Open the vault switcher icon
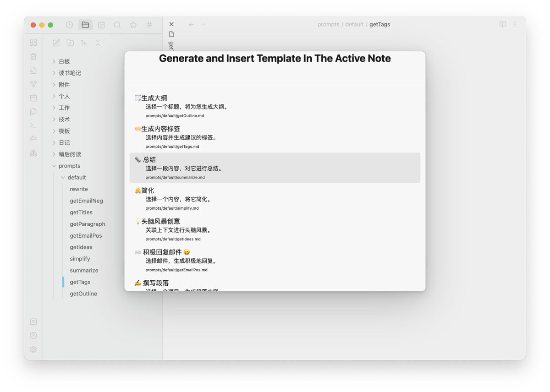 coord(33,322)
